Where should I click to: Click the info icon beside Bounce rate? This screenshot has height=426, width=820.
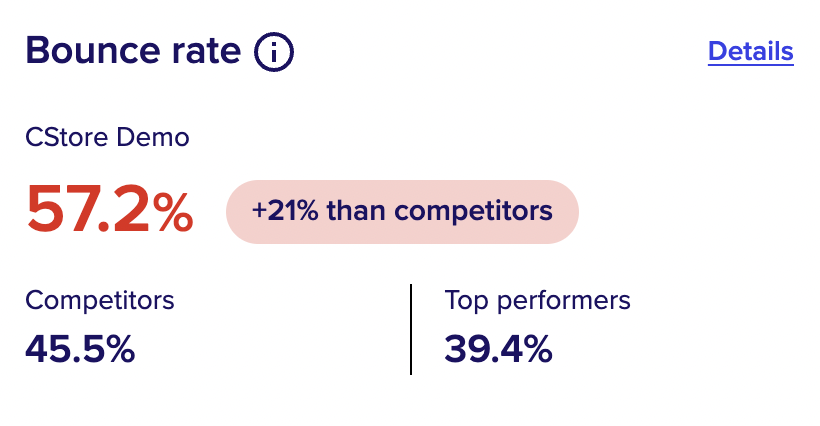pos(274,52)
